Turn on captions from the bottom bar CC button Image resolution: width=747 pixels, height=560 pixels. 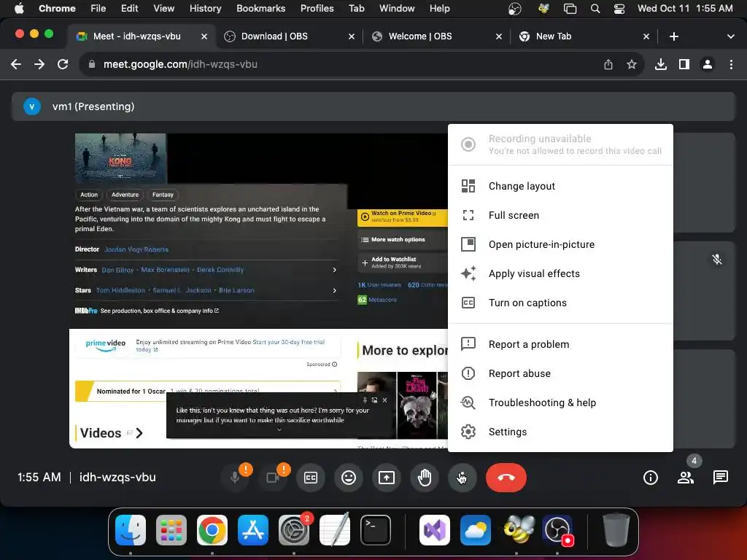point(311,477)
